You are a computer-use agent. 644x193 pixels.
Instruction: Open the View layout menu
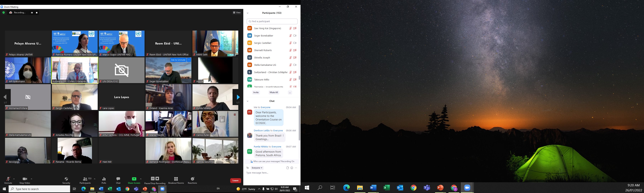[237, 13]
